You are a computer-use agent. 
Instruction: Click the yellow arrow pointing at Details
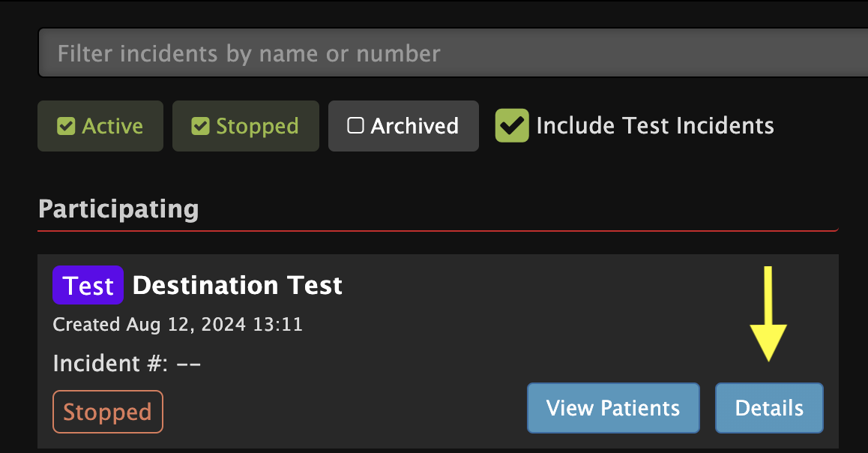pos(768,314)
